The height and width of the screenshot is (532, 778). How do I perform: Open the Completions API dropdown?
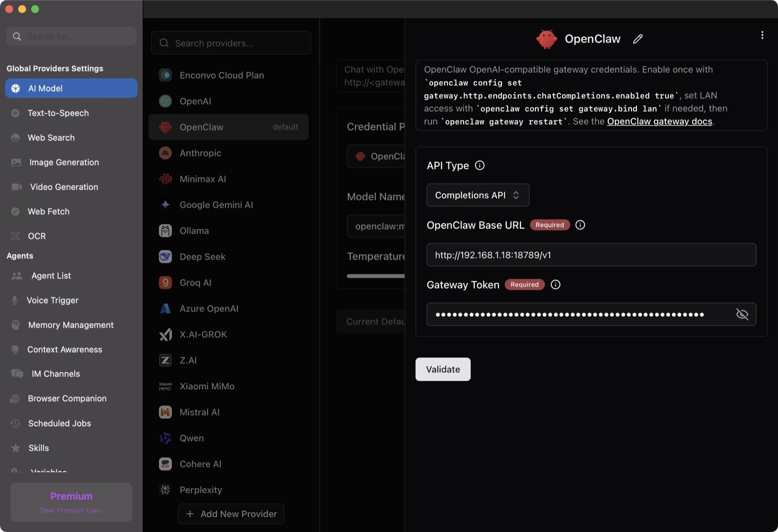coord(478,195)
